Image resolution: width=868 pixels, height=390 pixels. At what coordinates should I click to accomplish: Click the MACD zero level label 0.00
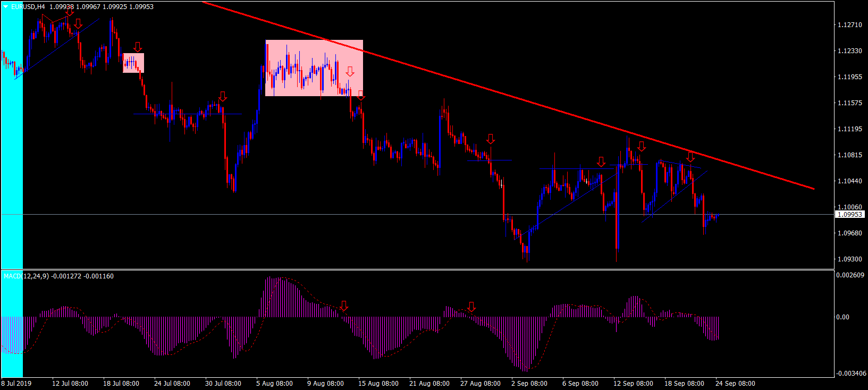coord(842,317)
